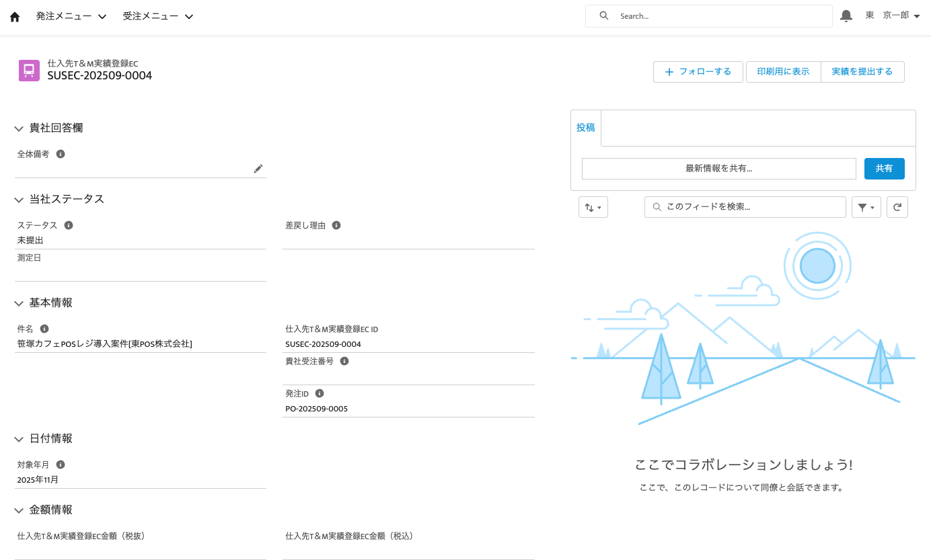Show info tooltip for ステータス

[69, 225]
